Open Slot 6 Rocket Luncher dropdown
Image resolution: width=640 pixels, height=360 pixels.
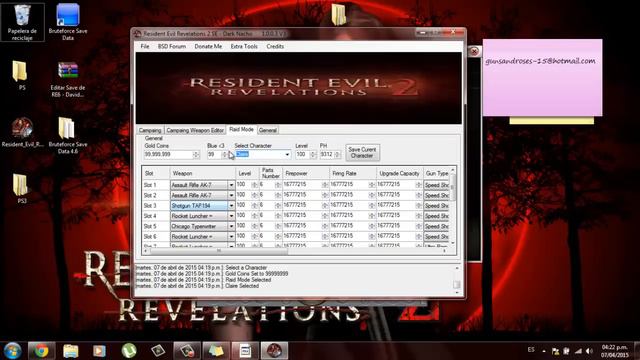tap(231, 236)
